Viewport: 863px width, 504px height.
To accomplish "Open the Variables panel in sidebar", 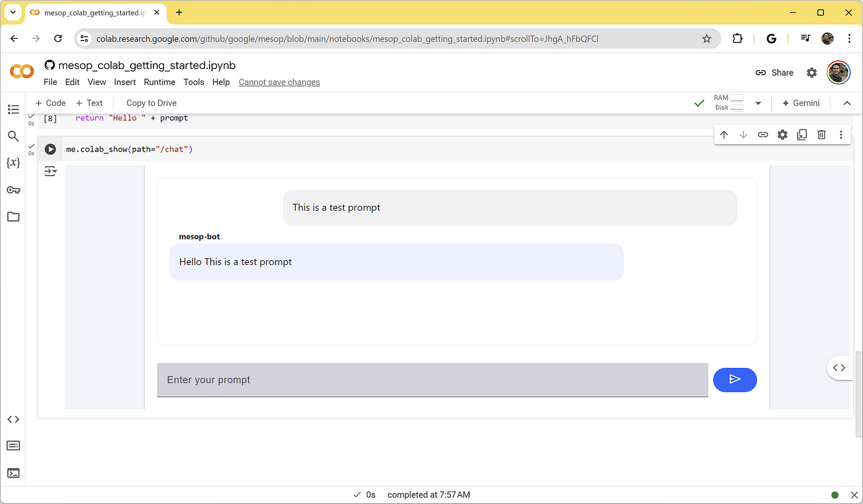I will click(x=13, y=163).
